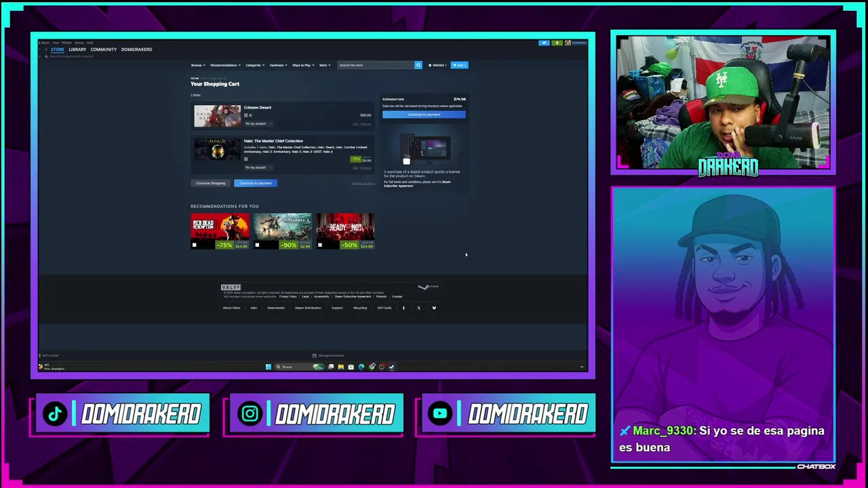Image resolution: width=868 pixels, height=488 pixels.
Task: Open the About Valve footer link
Action: tap(231, 308)
